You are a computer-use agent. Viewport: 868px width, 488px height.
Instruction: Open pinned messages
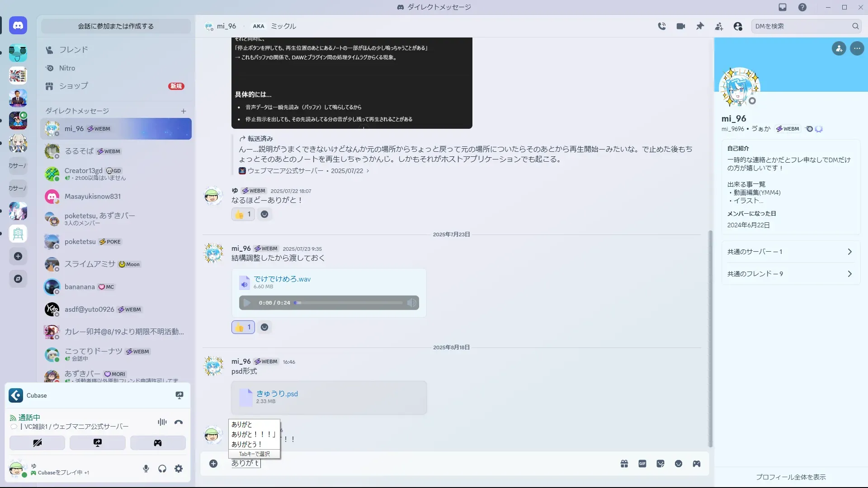(700, 26)
